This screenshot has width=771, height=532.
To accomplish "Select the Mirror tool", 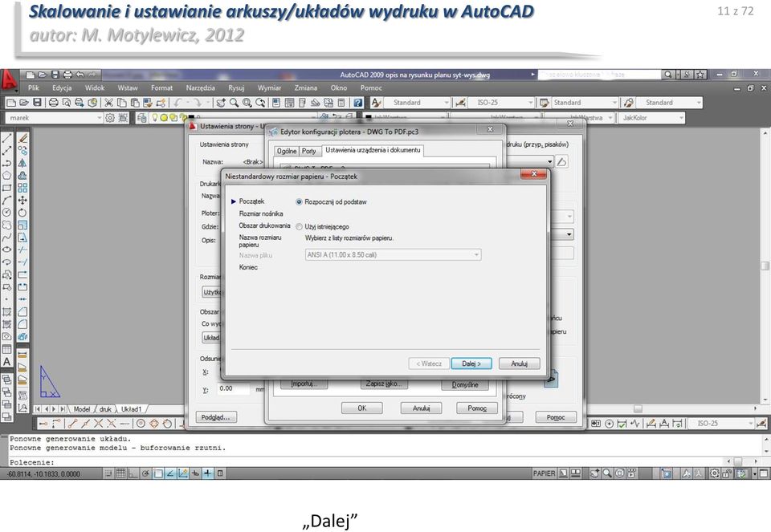I will [22, 163].
